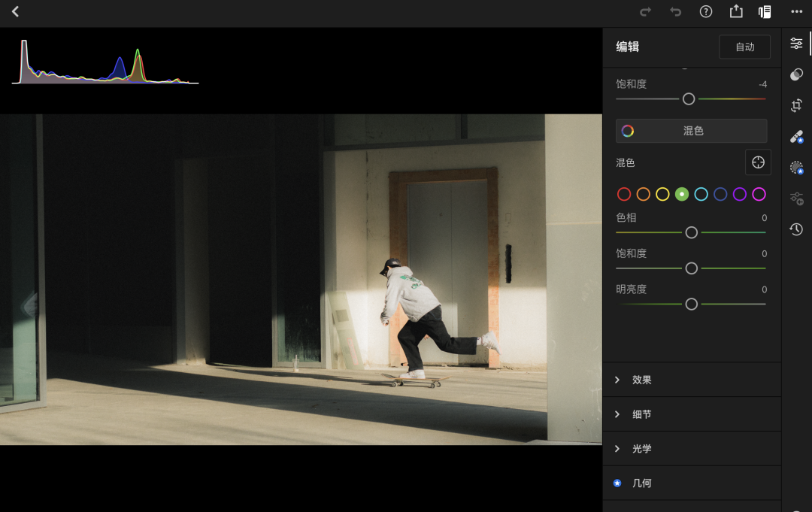The width and height of the screenshot is (812, 512).
Task: Open the three-dot more options menu
Action: pyautogui.click(x=796, y=12)
